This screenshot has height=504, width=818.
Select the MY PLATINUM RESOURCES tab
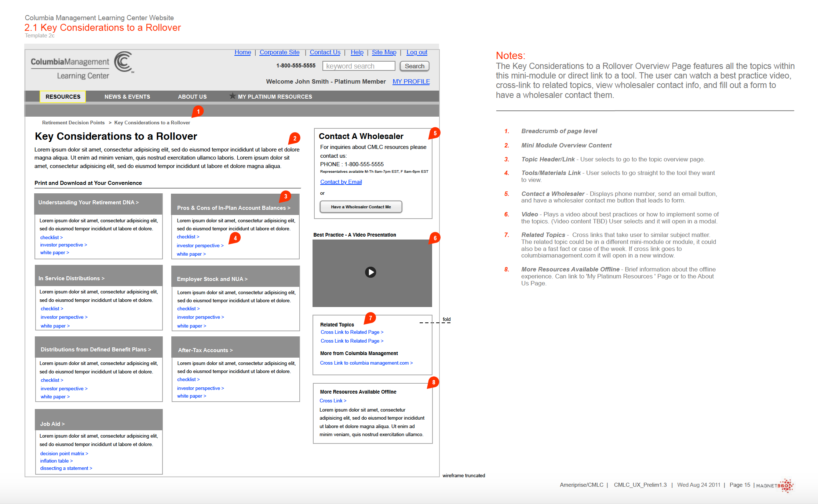[275, 96]
